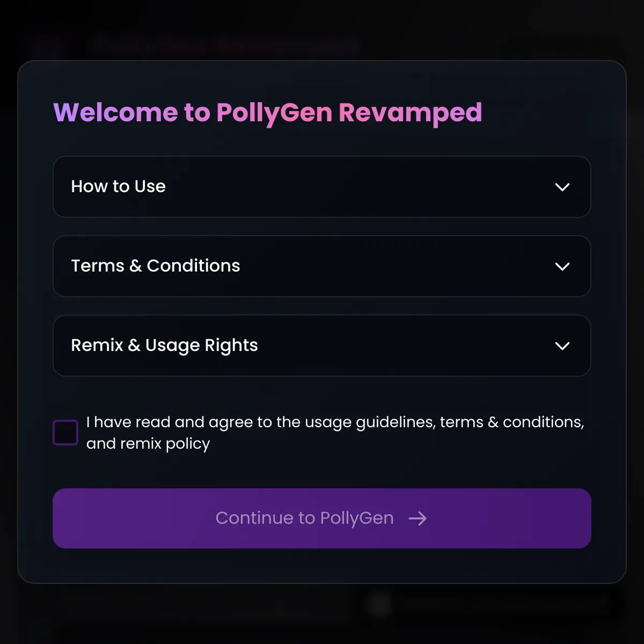The image size is (644, 644).
Task: Expand the Terms & Conditions accordion
Action: point(322,266)
